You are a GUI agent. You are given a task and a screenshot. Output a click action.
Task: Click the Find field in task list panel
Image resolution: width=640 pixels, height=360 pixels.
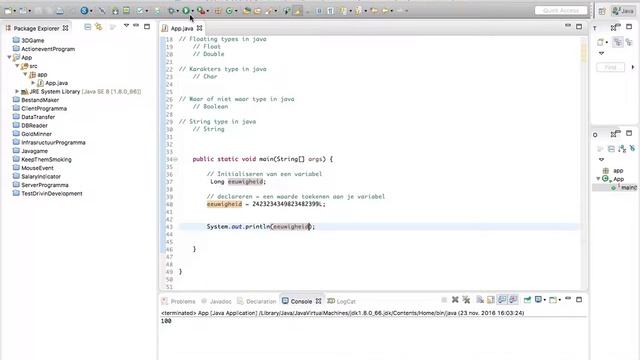[611, 67]
